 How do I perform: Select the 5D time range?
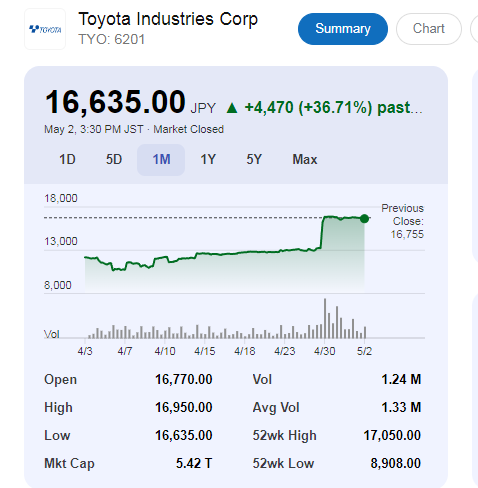114,160
